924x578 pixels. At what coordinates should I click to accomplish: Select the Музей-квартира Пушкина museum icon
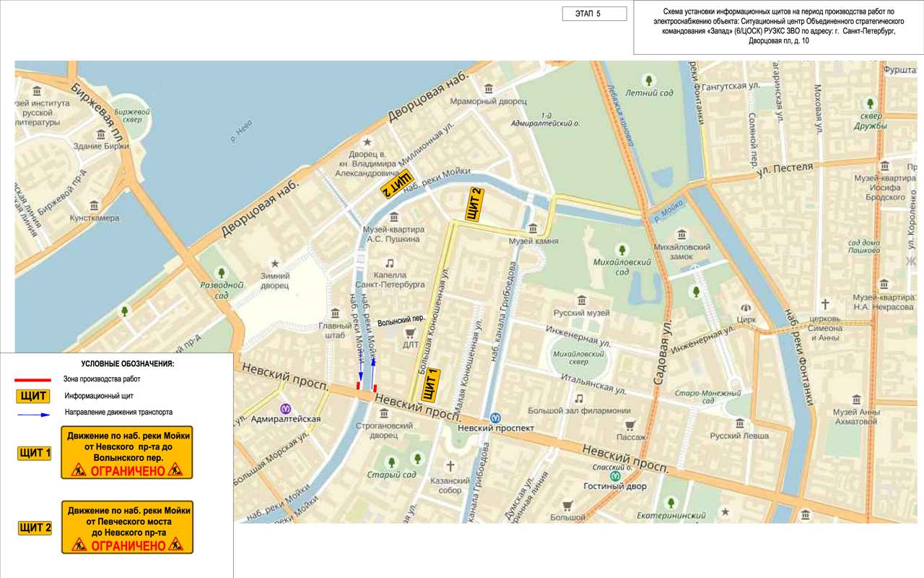(393, 217)
